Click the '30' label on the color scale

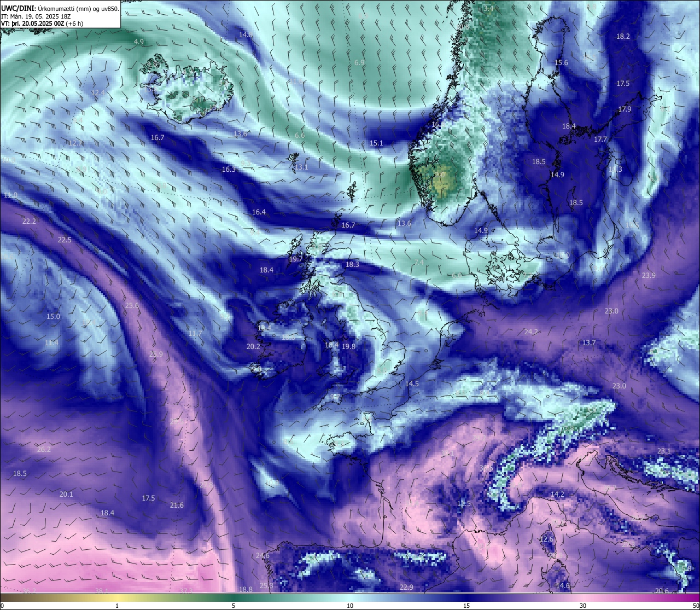583,606
